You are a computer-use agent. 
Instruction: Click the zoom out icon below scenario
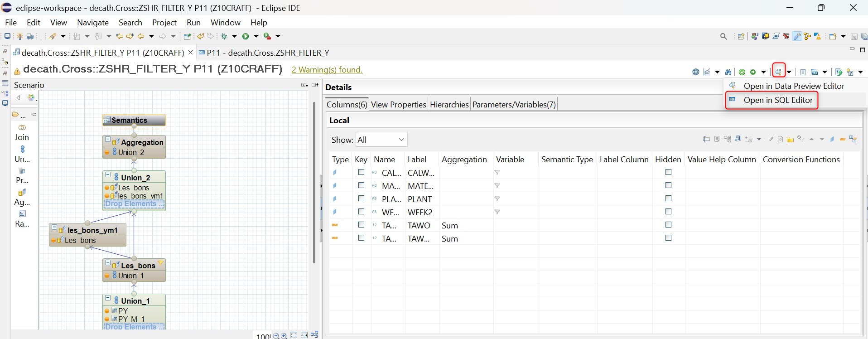(x=276, y=336)
